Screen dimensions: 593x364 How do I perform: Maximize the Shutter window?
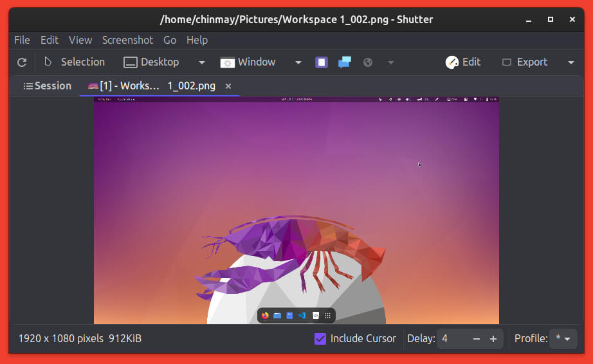[551, 19]
